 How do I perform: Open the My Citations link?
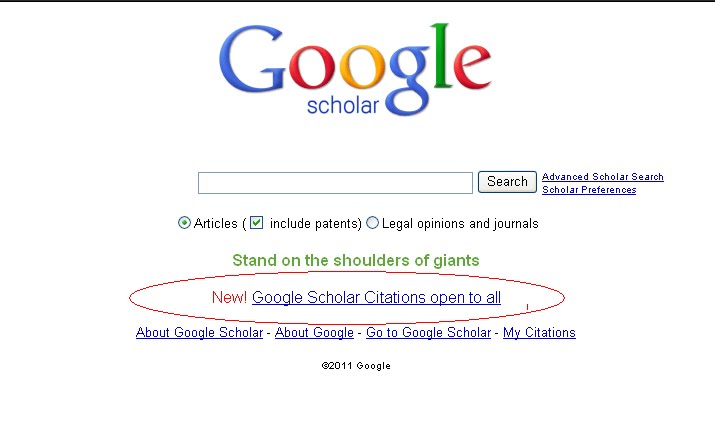click(539, 333)
